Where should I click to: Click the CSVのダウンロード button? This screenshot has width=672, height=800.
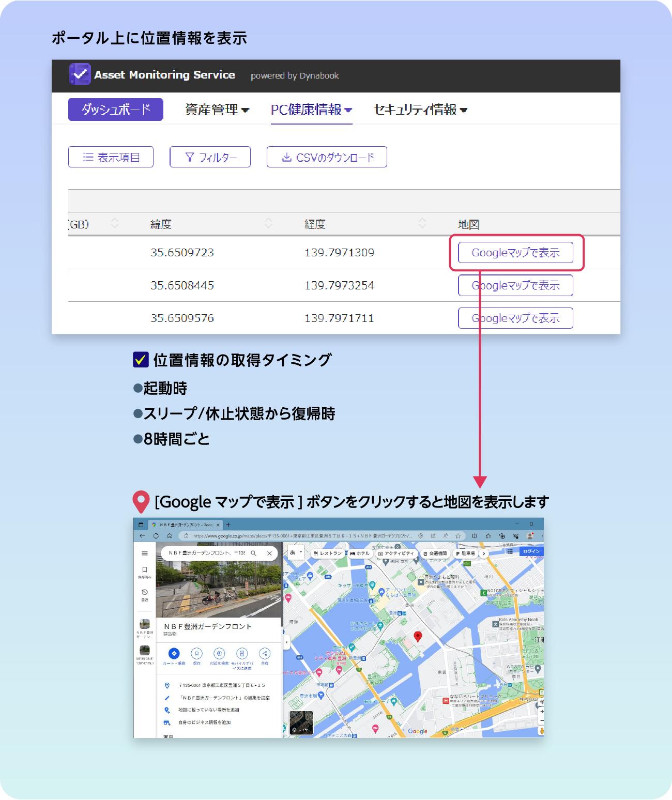point(327,157)
